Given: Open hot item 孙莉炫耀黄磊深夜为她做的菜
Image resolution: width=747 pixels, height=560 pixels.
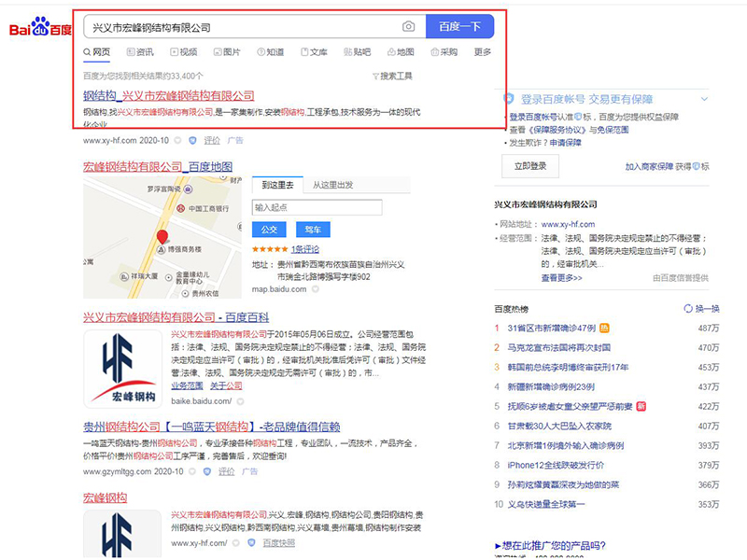Looking at the screenshot, I should pos(563,484).
